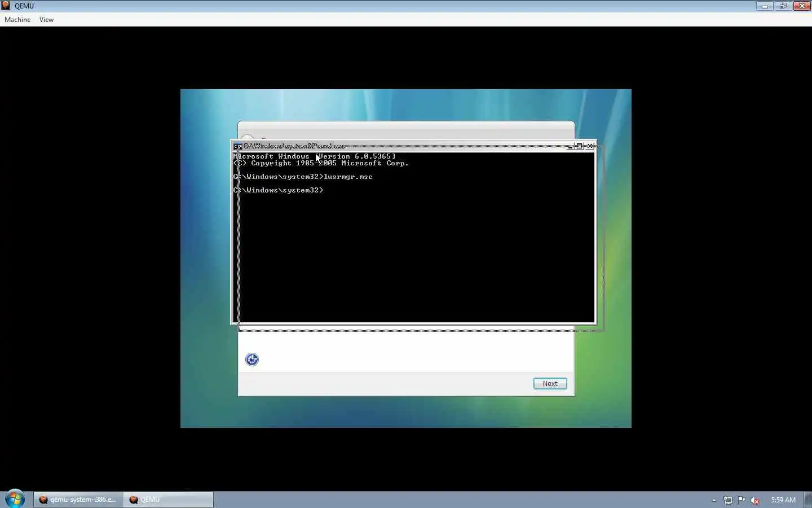Select the QEMU taskbar button

169,500
